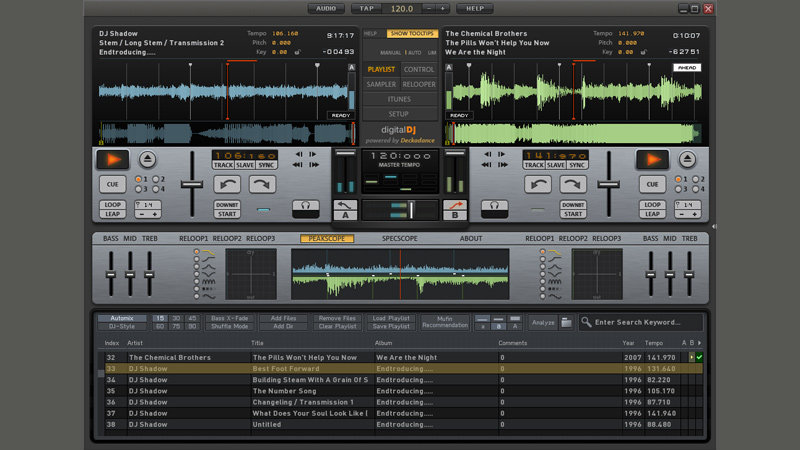This screenshot has height=450, width=800.
Task: Click left deck fast rewind arrow
Action: [x=298, y=165]
